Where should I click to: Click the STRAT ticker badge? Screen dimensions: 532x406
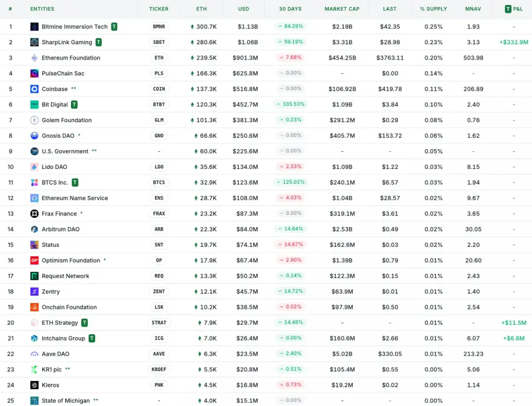pyautogui.click(x=159, y=323)
